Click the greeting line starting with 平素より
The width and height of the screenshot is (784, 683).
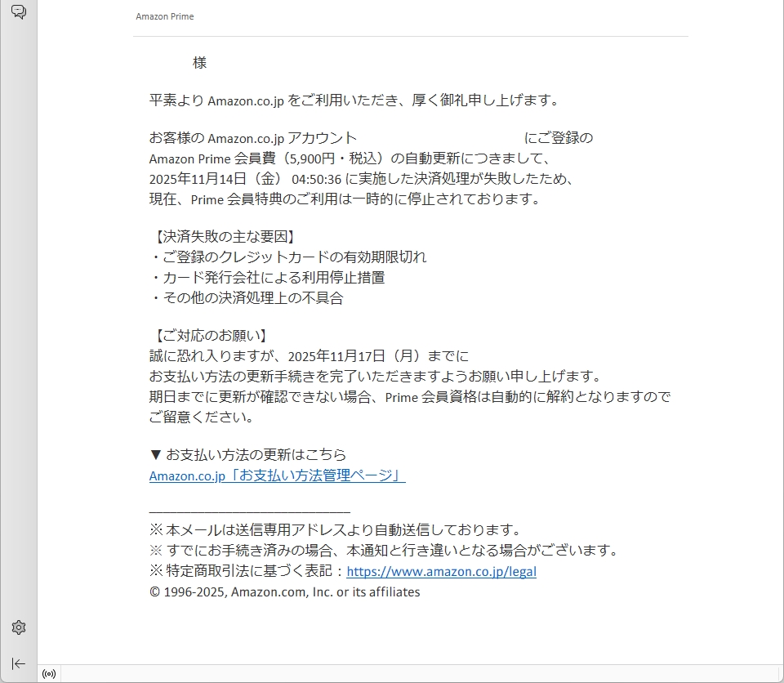[x=354, y=100]
